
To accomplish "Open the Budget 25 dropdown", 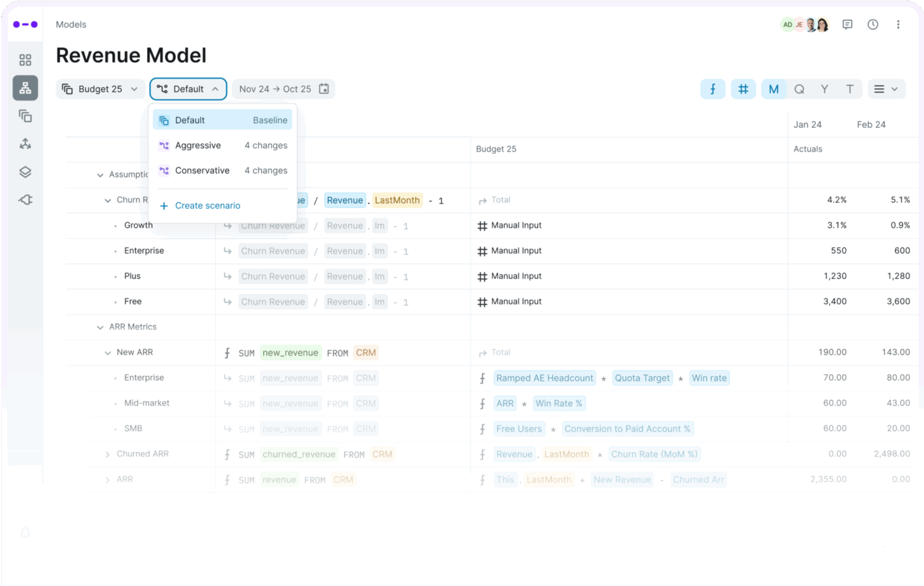I will pos(100,88).
